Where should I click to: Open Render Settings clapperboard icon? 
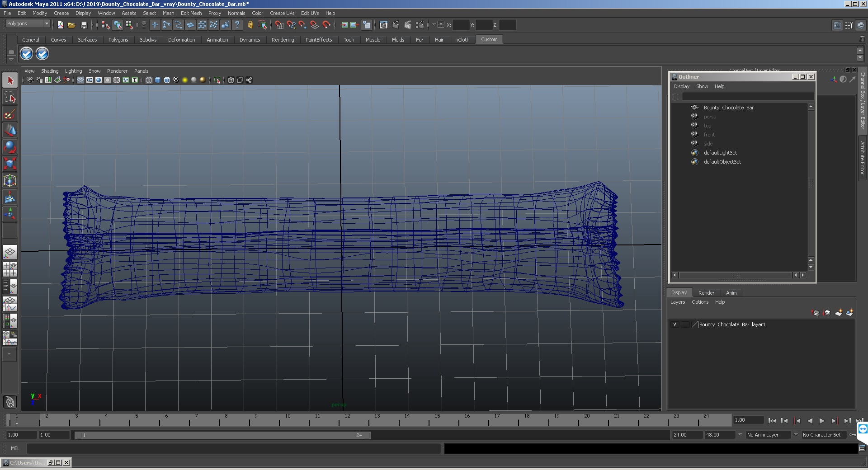tap(420, 25)
